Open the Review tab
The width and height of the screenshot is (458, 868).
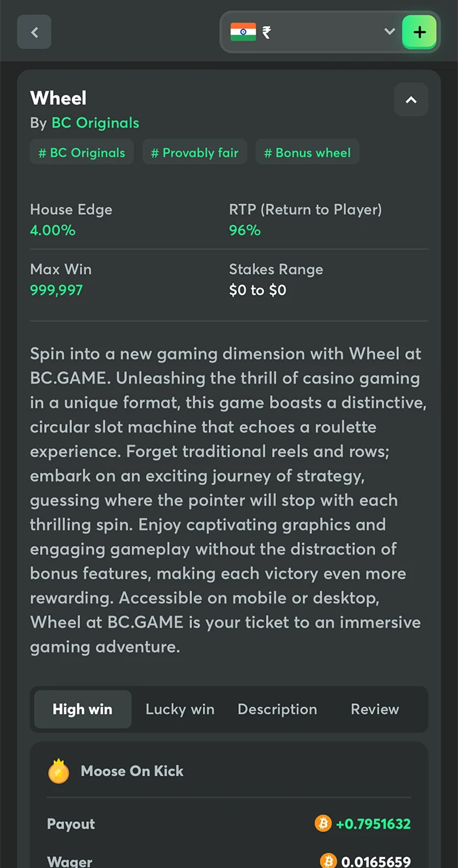tap(375, 709)
